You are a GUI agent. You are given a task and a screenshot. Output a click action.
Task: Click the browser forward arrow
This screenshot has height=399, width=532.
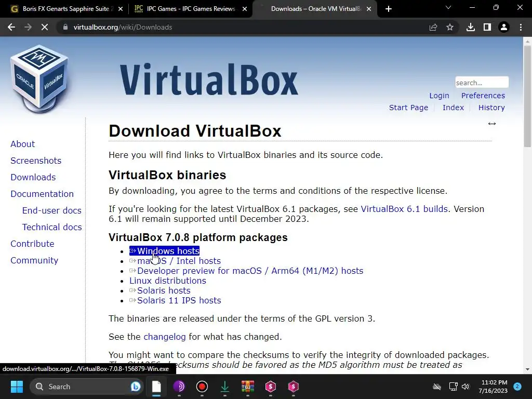[28, 27]
